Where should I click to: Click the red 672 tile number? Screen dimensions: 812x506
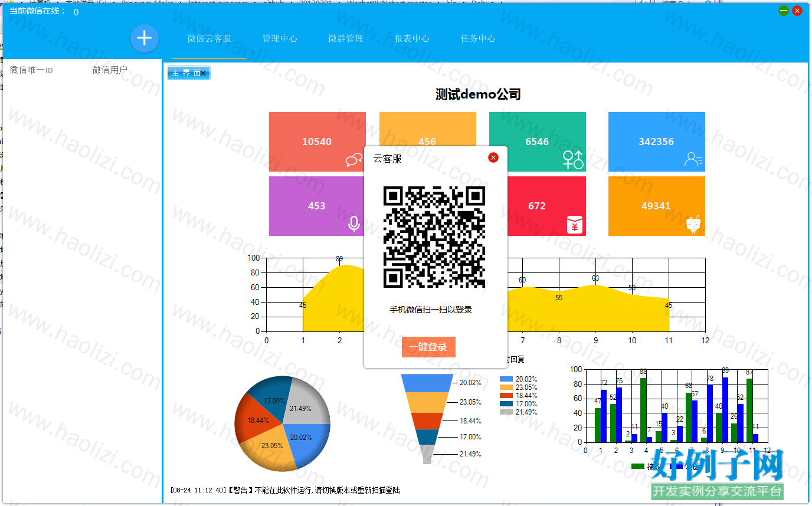[537, 206]
